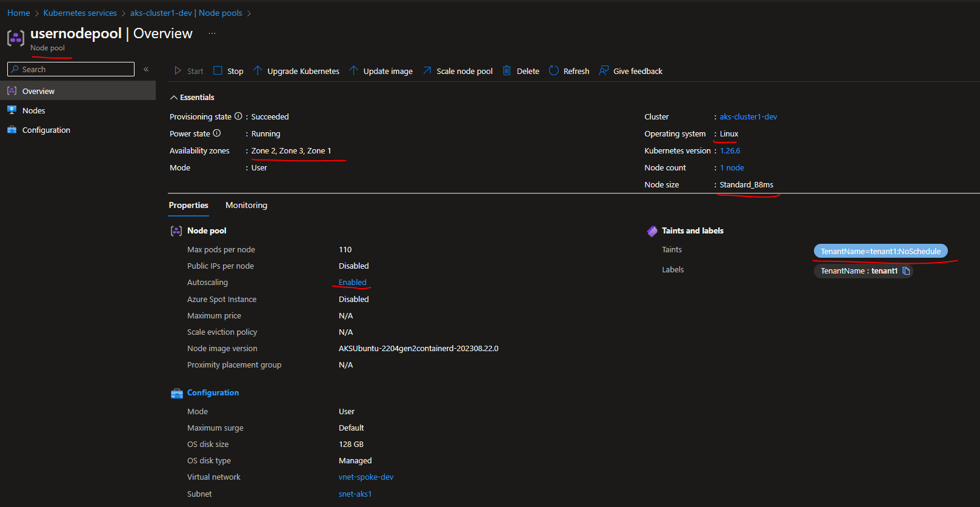This screenshot has height=507, width=980.
Task: Click Upgrade Kubernetes in toolbar
Action: [x=296, y=71]
